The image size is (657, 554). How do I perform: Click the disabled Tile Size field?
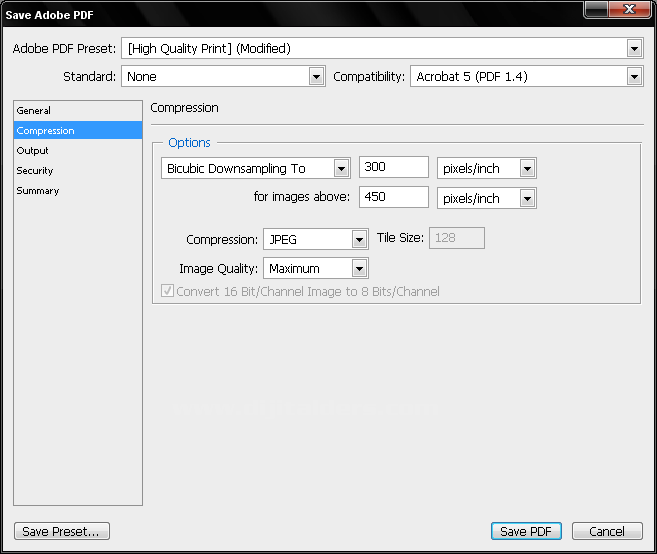(x=457, y=238)
